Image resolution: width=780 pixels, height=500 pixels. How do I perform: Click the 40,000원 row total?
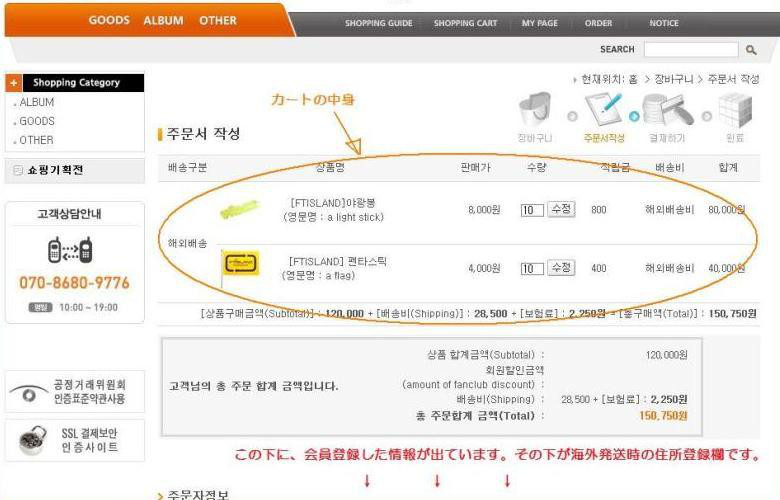(727, 269)
